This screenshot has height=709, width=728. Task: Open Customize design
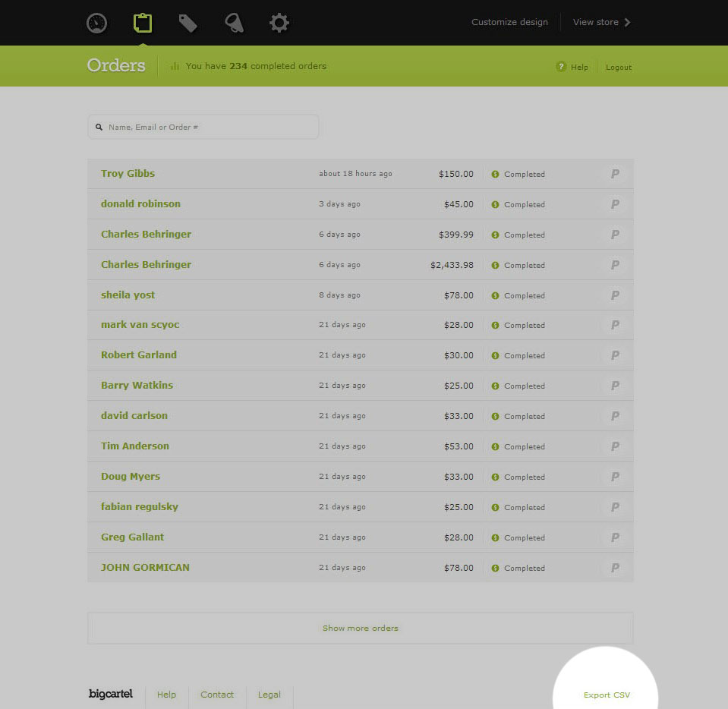coord(509,22)
